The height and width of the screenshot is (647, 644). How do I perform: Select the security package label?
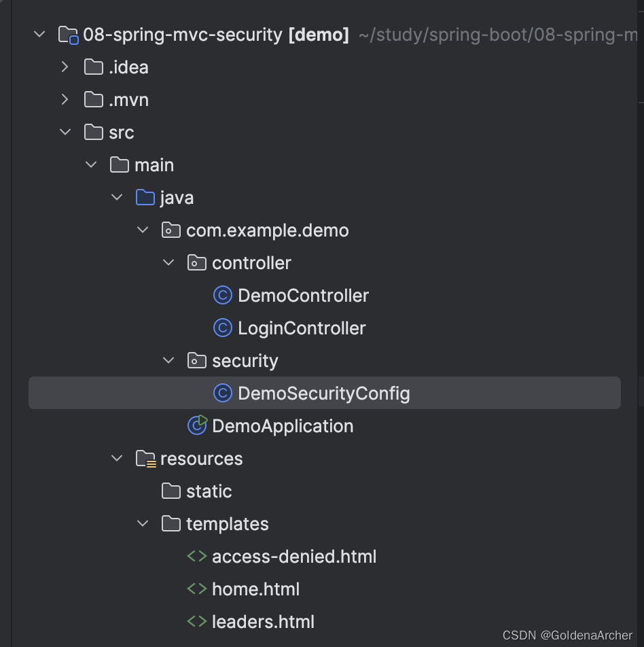tap(245, 361)
